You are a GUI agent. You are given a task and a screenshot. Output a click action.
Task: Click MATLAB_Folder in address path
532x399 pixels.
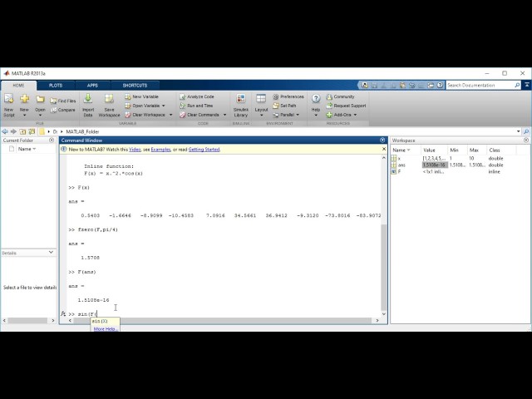point(82,131)
